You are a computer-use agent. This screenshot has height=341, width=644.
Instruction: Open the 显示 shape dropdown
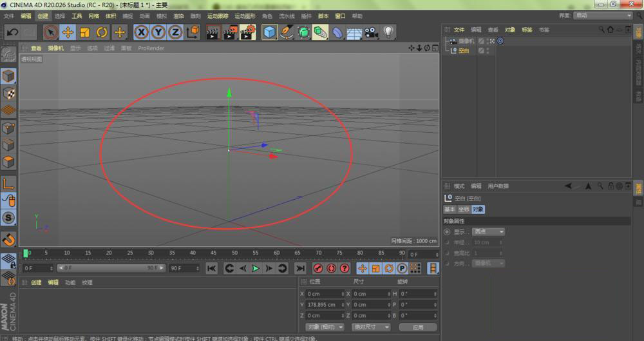[x=488, y=231]
